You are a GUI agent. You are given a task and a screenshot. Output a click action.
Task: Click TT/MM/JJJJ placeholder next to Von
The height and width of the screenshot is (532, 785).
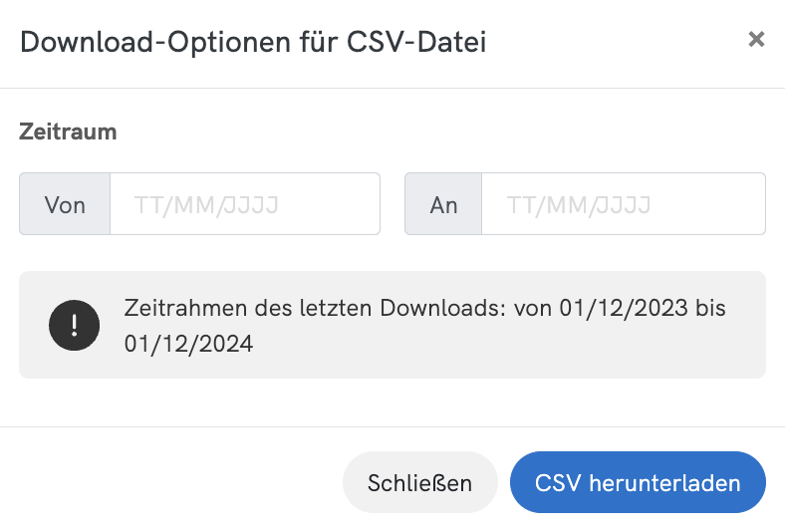tap(206, 204)
